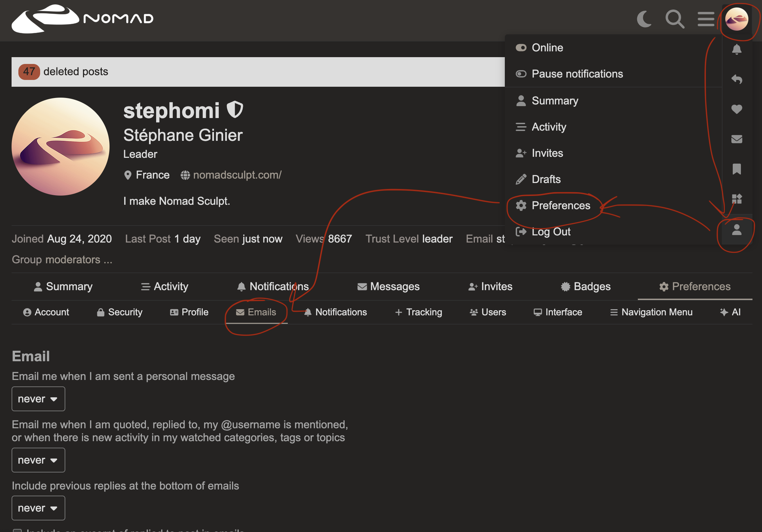Screen dimensions: 762x532
Task: Open previous replies in emails dropdown
Action: coord(38,508)
